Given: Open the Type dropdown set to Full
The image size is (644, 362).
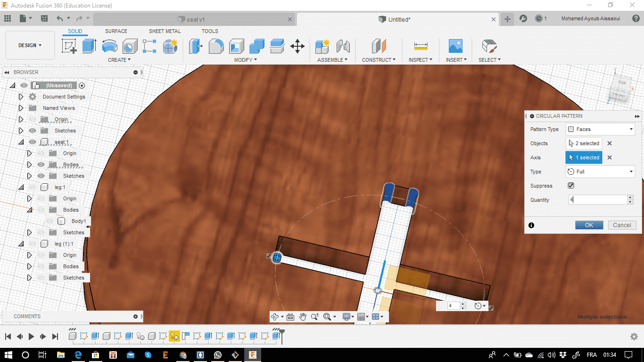Looking at the screenshot, I should click(x=600, y=172).
